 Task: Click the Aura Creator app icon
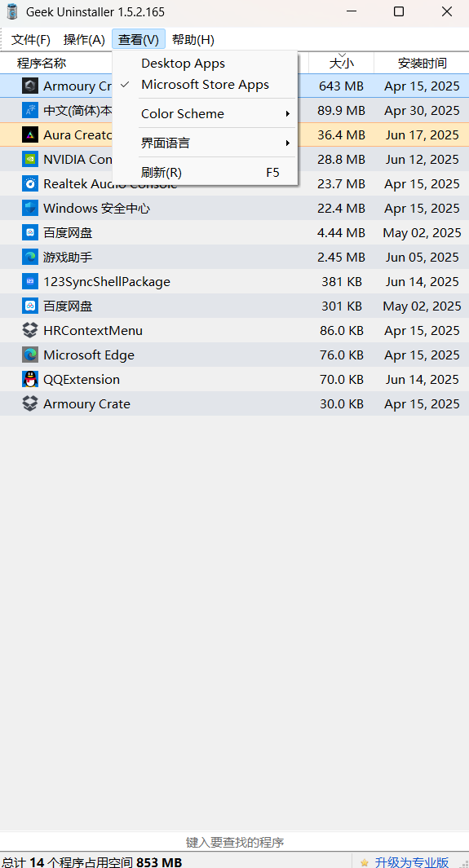30,134
